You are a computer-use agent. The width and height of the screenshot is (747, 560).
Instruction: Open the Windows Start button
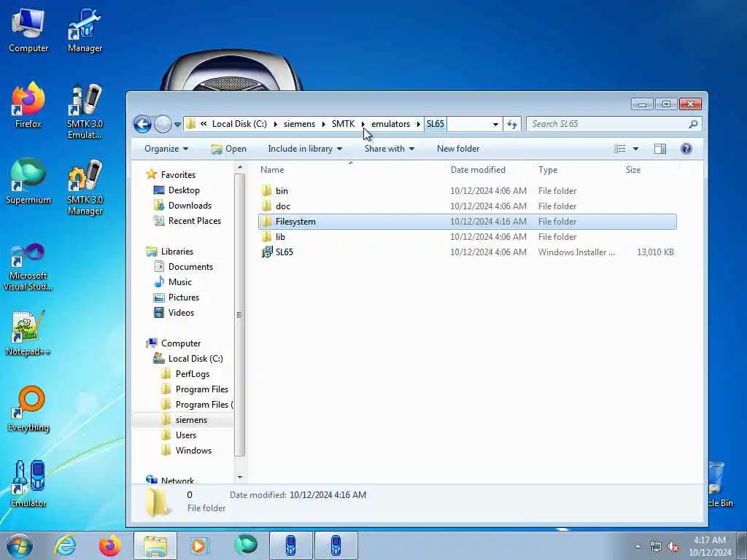[x=20, y=545]
